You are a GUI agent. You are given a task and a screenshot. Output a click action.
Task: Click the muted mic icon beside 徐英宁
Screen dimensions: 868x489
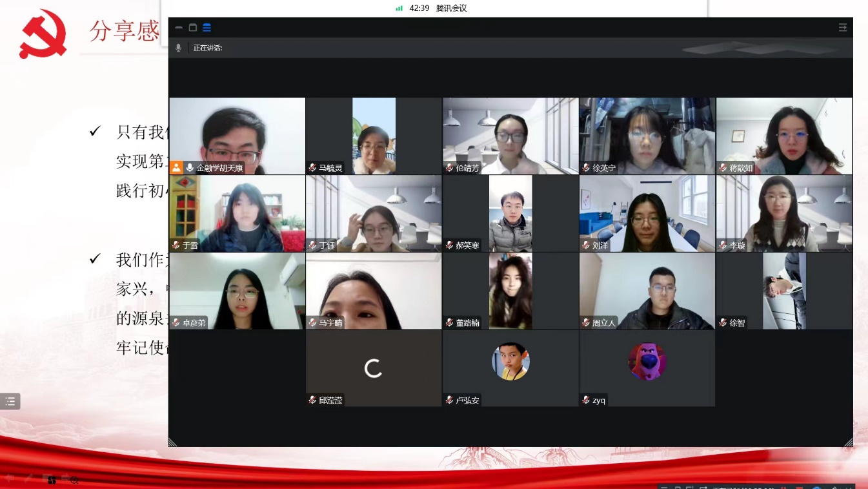586,168
